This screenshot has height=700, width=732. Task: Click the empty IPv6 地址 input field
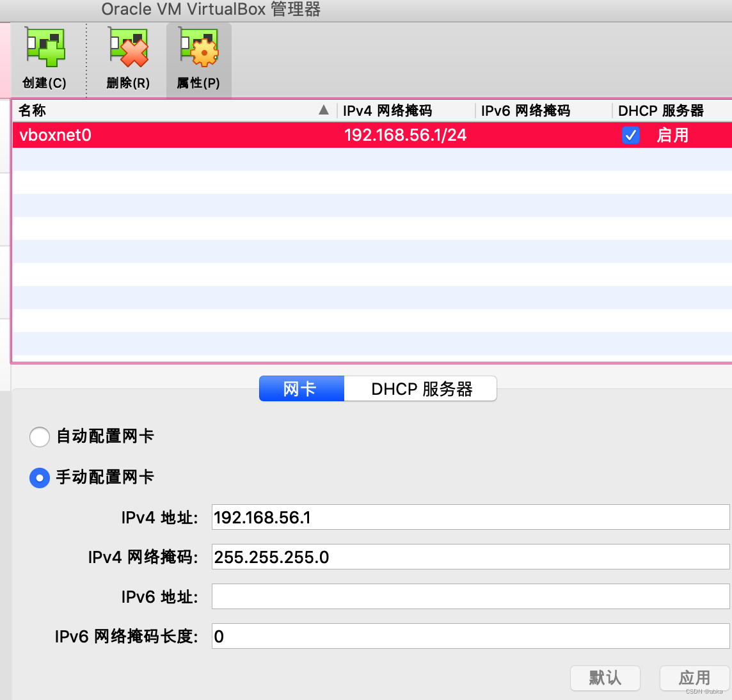coord(470,596)
